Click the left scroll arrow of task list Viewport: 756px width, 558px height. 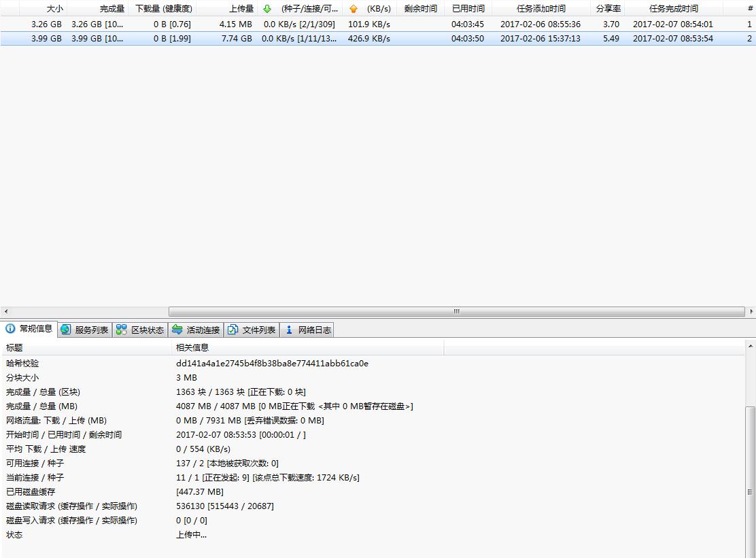click(x=6, y=312)
